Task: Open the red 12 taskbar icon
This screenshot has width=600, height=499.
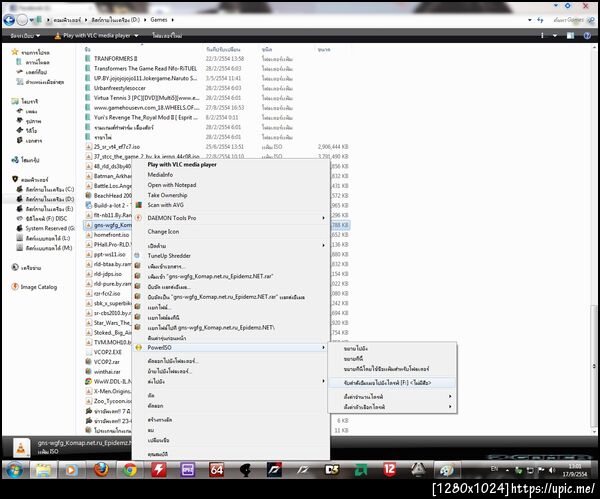Action: point(390,470)
